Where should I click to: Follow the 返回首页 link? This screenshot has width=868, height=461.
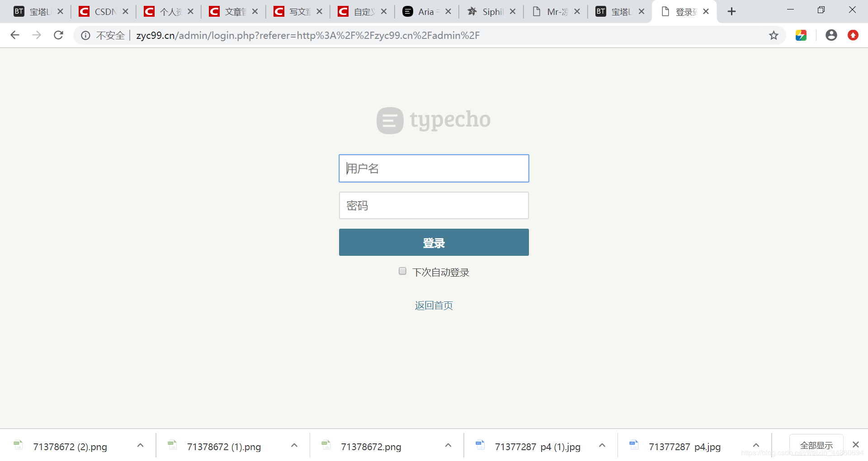(x=434, y=306)
